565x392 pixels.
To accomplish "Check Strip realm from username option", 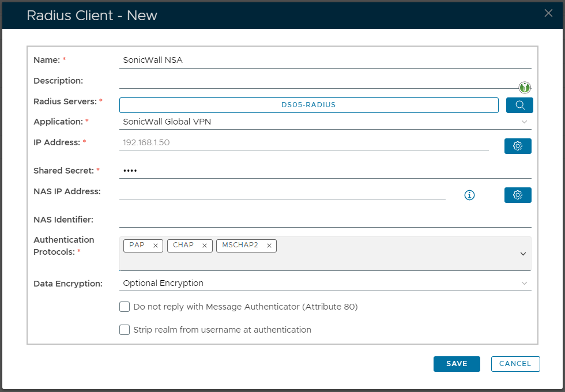I will [x=125, y=330].
